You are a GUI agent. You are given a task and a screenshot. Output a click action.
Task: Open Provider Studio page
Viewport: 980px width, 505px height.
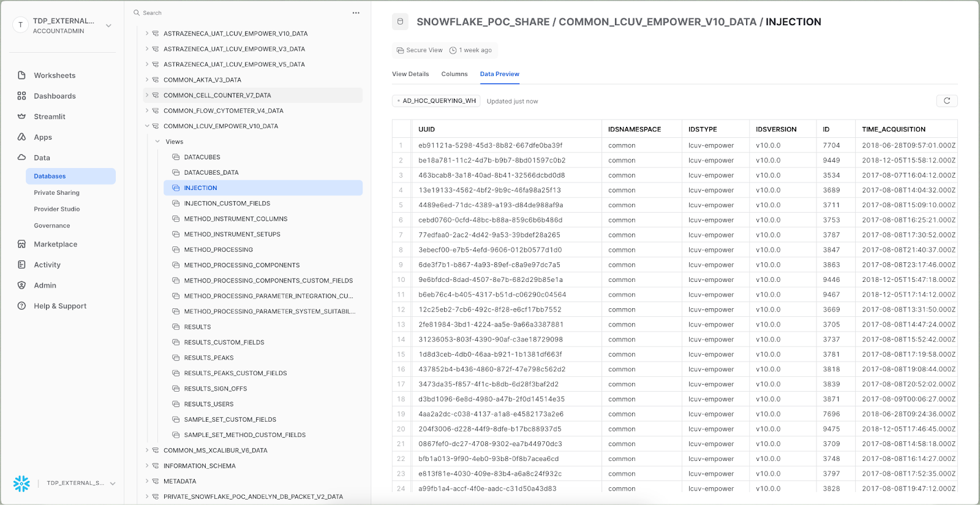coord(57,209)
